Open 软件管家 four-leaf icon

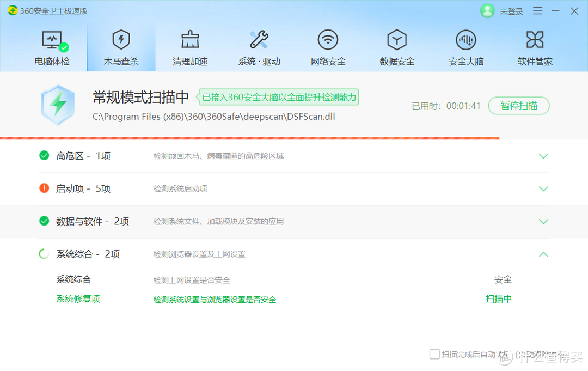[x=535, y=40]
